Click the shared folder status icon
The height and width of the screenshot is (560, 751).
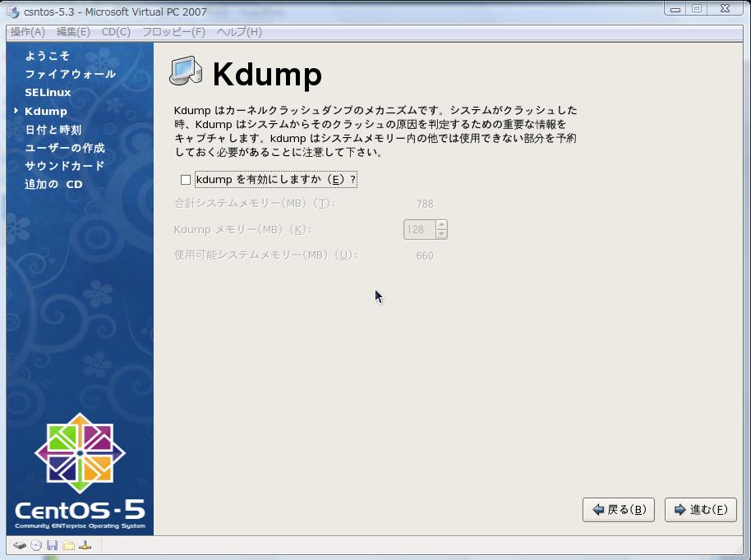click(x=68, y=545)
